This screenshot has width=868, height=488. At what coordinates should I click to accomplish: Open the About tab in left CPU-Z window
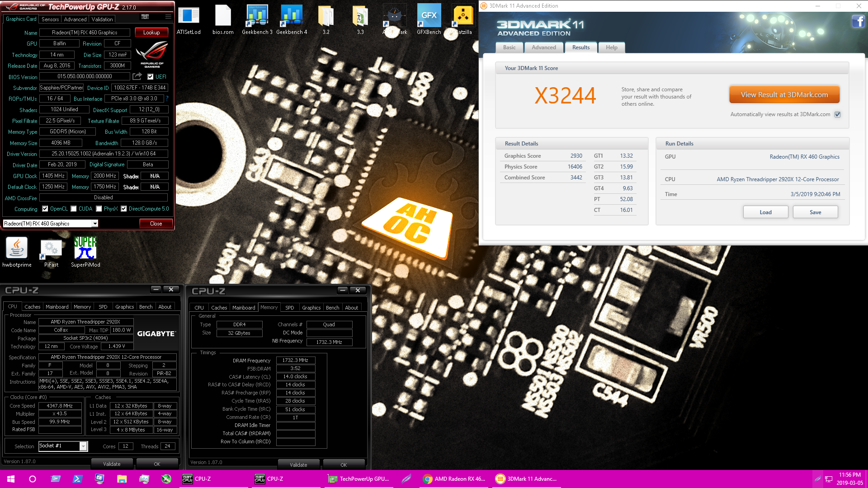pyautogui.click(x=165, y=307)
